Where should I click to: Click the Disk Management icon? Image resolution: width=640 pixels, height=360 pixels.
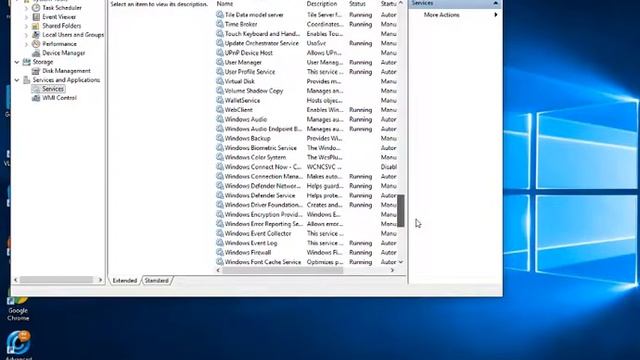click(x=36, y=71)
